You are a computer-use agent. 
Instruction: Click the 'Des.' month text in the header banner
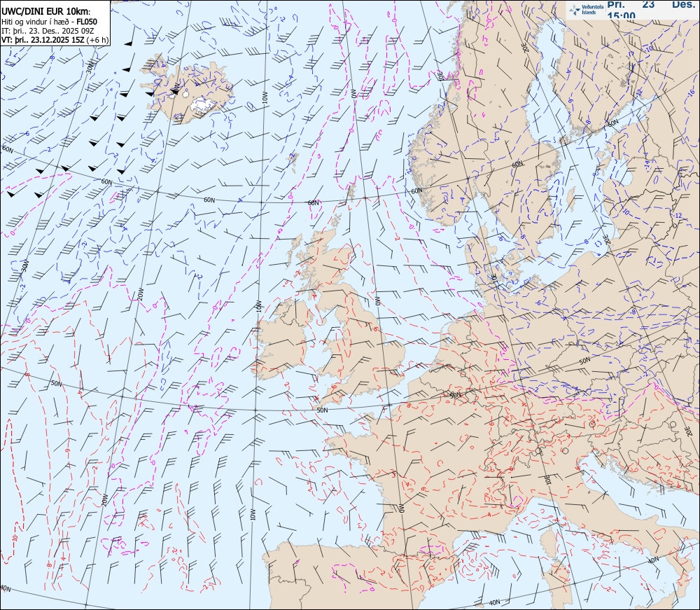coord(684,4)
